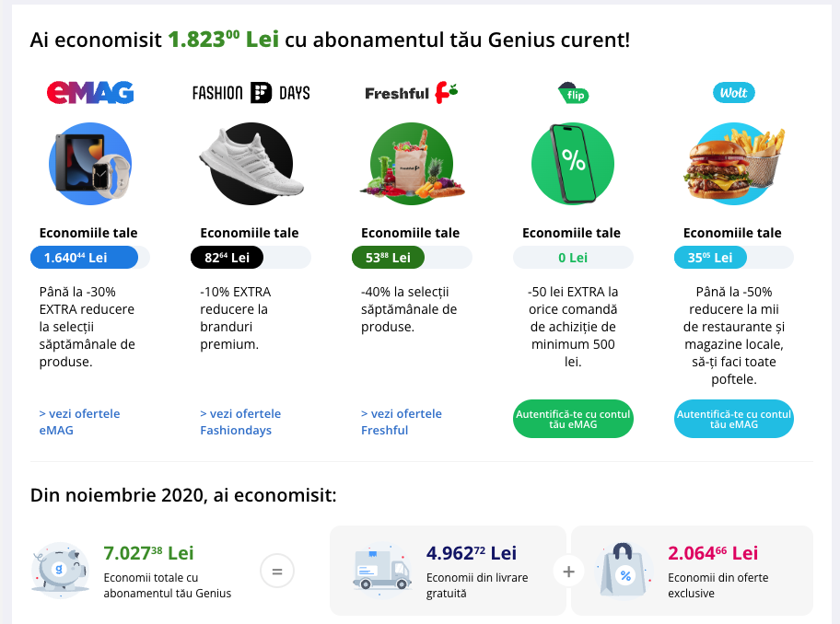Click the Fashion Days logo
This screenshot has height=624, width=840.
point(251,92)
